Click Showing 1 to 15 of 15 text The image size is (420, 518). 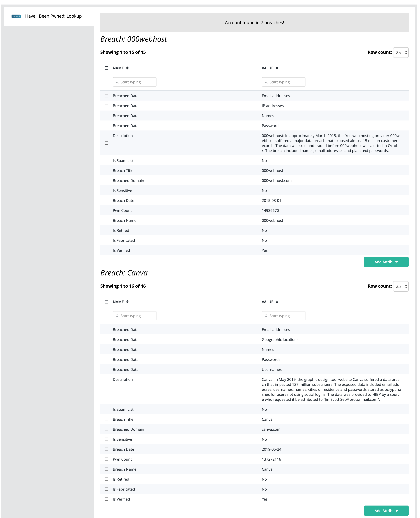tap(123, 52)
